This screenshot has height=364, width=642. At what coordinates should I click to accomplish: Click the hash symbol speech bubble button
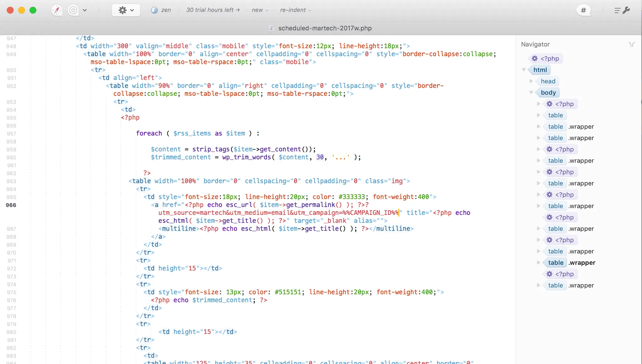tap(583, 10)
